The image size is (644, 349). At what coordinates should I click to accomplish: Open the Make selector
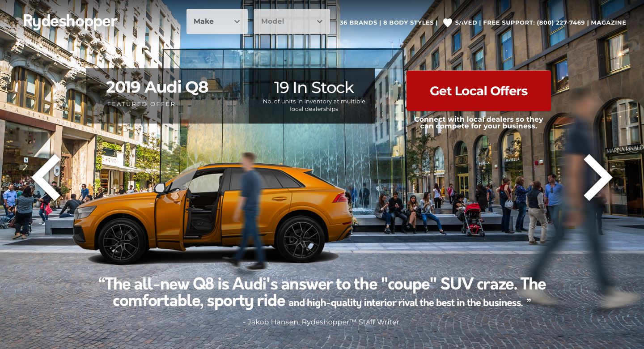tap(217, 21)
